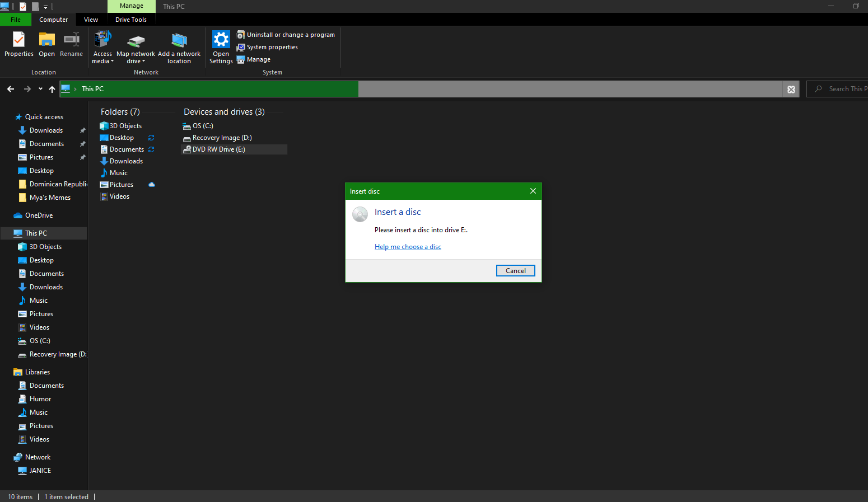
Task: Click Uninstall or change a program
Action: click(286, 35)
